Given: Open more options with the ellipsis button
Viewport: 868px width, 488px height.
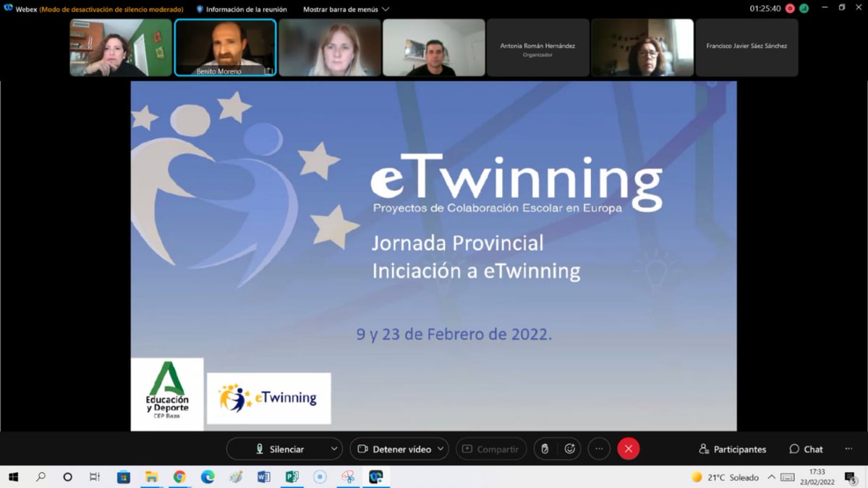Looking at the screenshot, I should click(x=599, y=448).
